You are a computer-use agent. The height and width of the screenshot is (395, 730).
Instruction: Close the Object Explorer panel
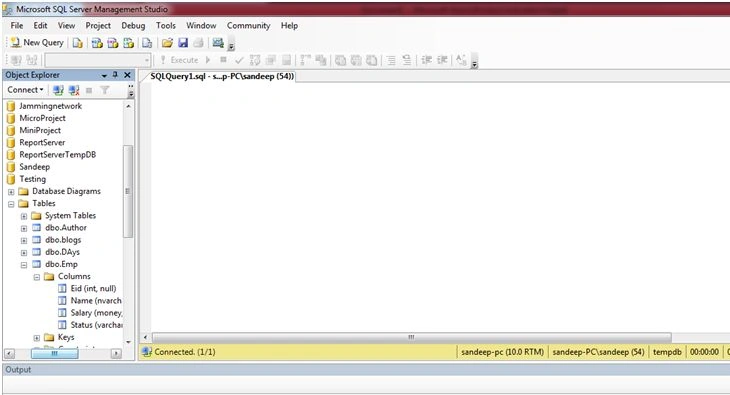coord(128,75)
